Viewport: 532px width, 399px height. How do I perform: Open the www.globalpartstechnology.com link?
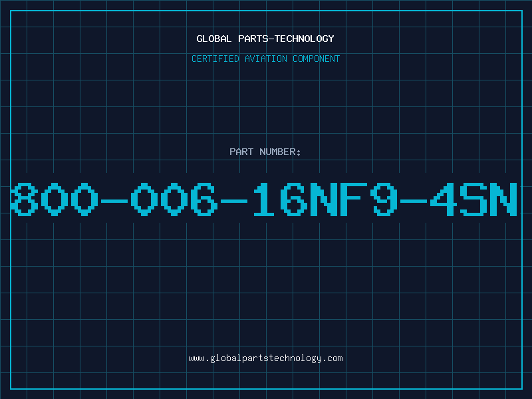[x=265, y=358]
